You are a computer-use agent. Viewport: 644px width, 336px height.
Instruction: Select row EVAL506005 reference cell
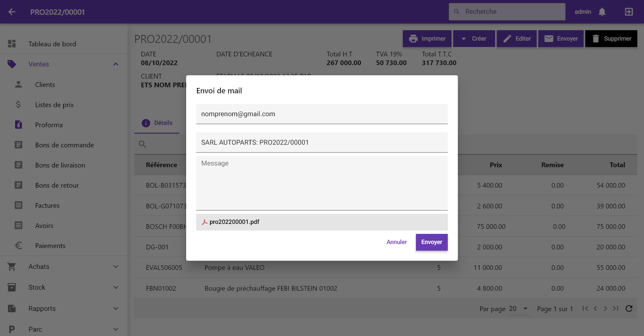click(164, 268)
